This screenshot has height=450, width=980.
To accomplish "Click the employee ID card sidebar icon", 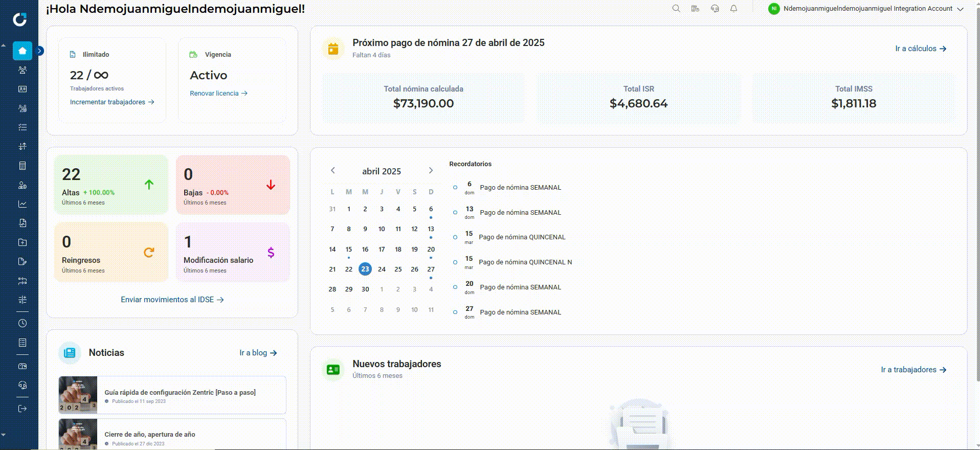I will [23, 89].
